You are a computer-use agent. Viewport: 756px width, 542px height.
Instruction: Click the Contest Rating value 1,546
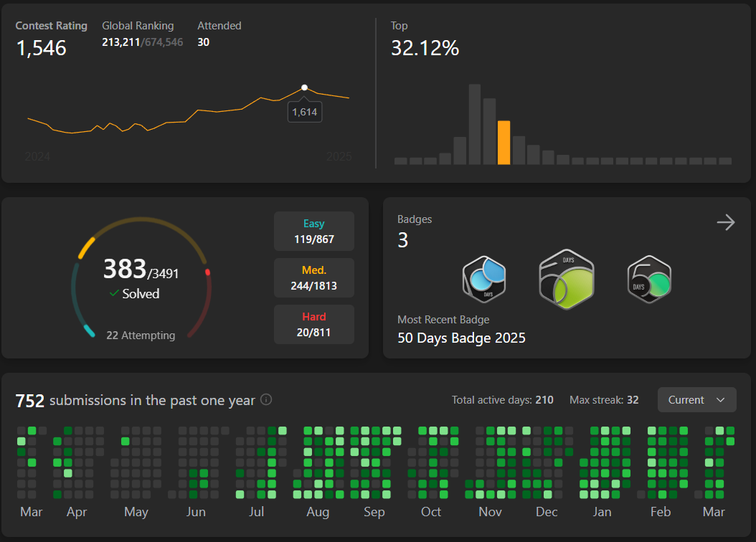click(41, 48)
